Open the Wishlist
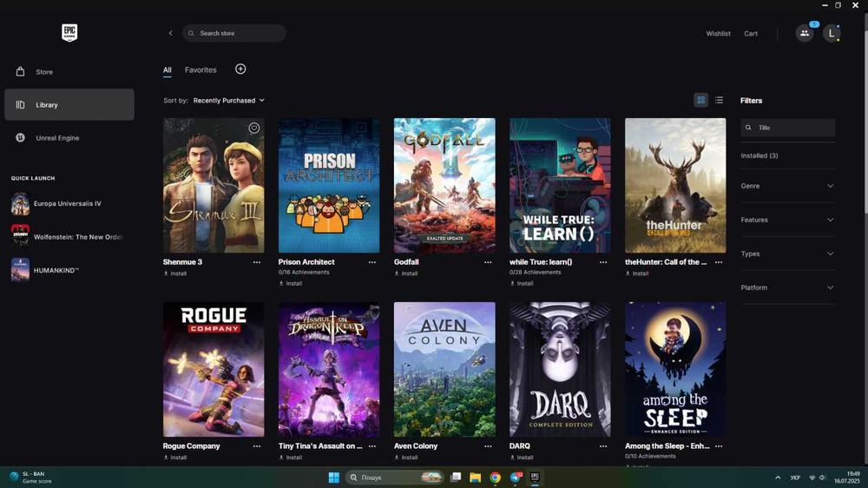Image resolution: width=868 pixels, height=488 pixels. 718,34
